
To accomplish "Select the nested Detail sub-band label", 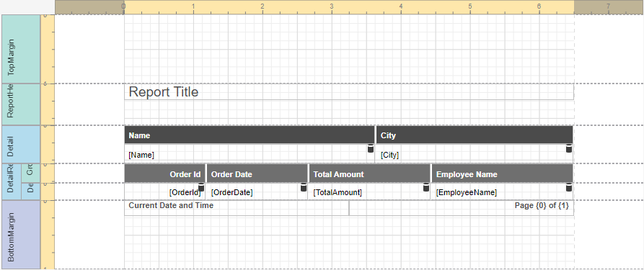I will [x=30, y=192].
